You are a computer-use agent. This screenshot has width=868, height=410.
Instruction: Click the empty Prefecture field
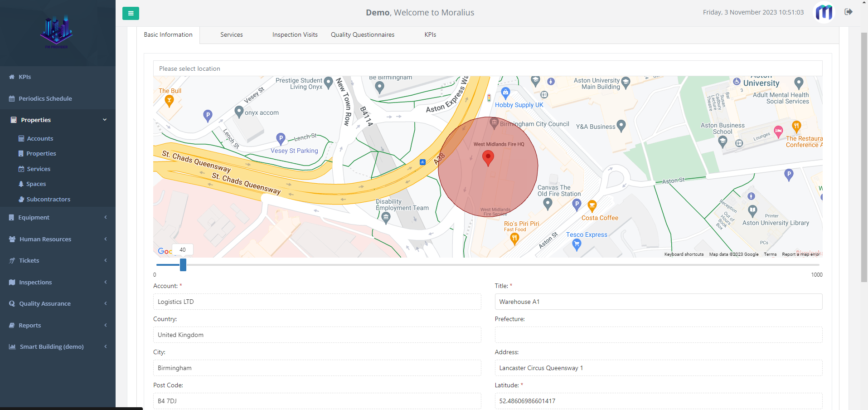pos(659,335)
